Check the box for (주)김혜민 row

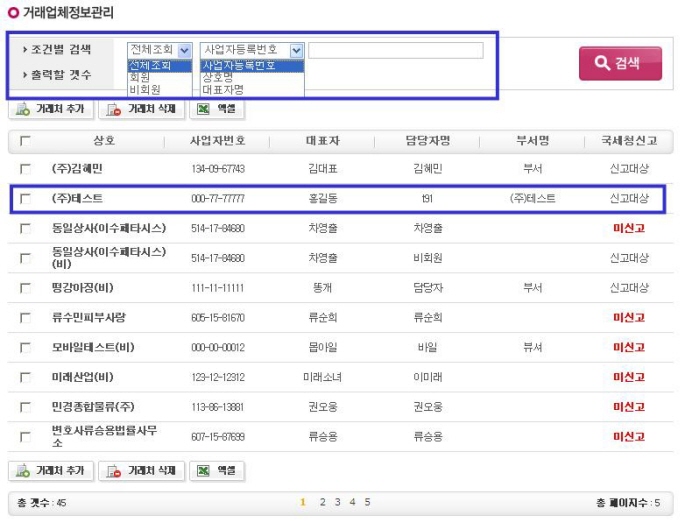(25, 169)
